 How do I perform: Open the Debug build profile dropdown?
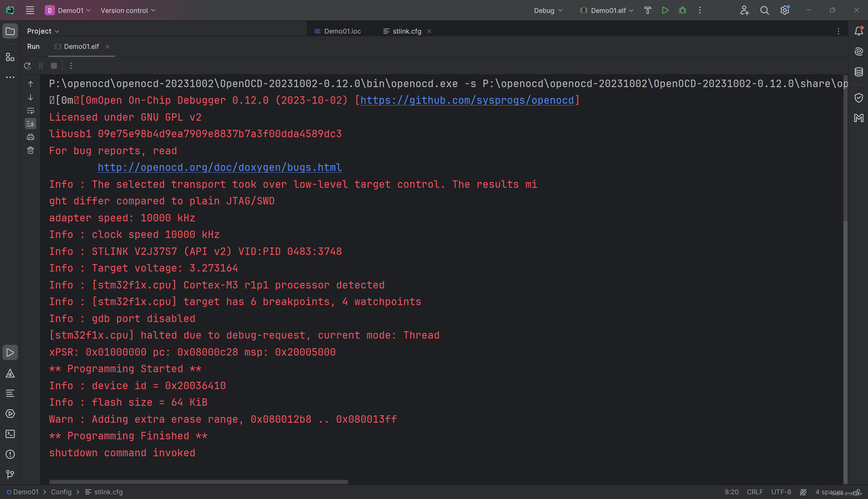(548, 10)
